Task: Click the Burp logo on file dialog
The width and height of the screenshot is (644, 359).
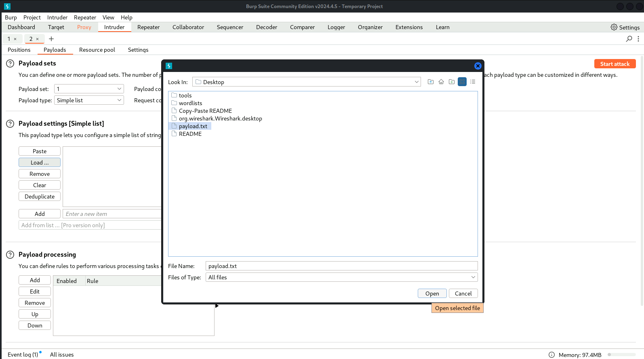Action: [169, 66]
